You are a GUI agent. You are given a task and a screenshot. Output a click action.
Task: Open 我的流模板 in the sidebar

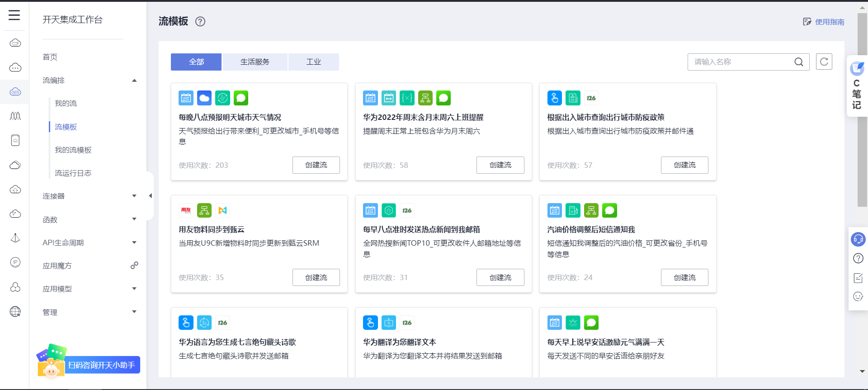[x=73, y=150]
